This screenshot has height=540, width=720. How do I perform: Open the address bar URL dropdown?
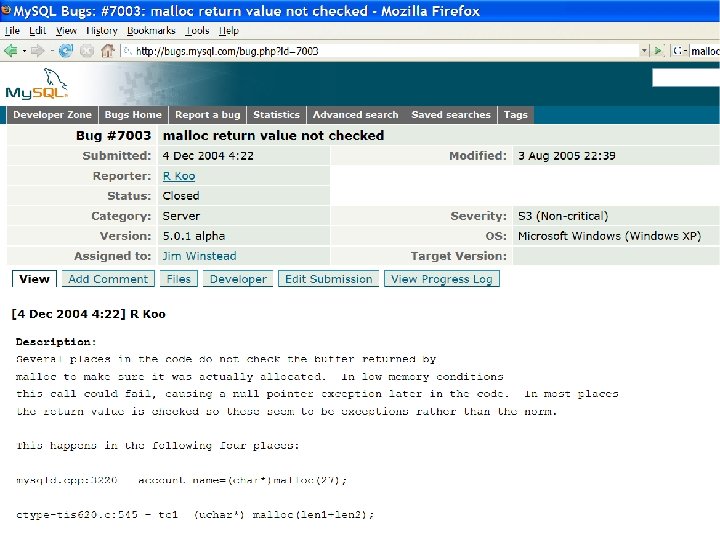(644, 51)
